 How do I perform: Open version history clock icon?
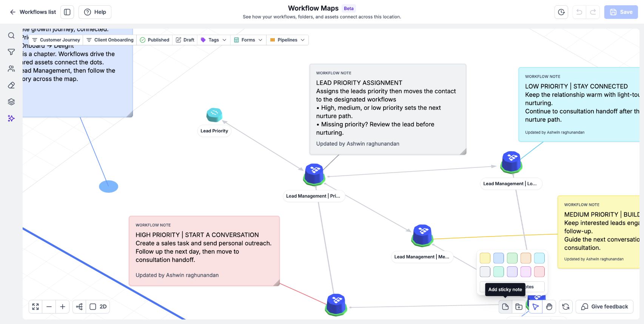coord(561,12)
